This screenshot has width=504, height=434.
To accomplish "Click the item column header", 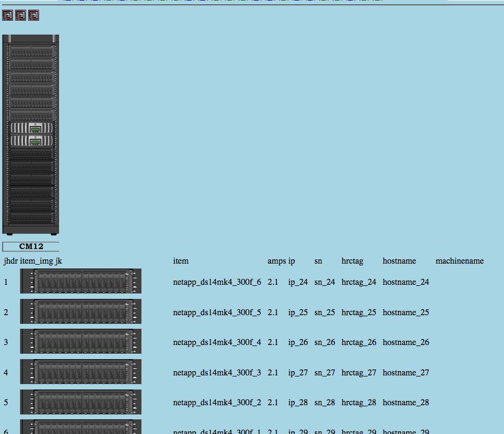I will 181,261.
